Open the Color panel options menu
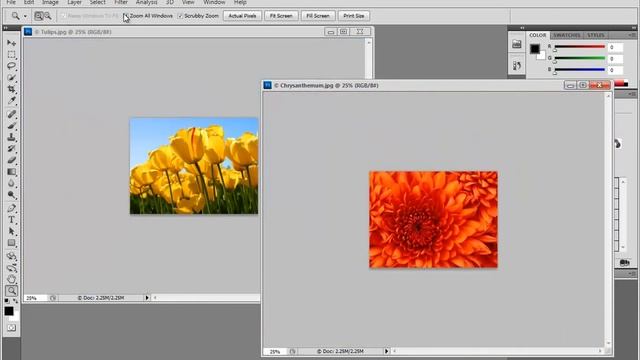Viewport: 640px width, 360px height. pyautogui.click(x=632, y=35)
